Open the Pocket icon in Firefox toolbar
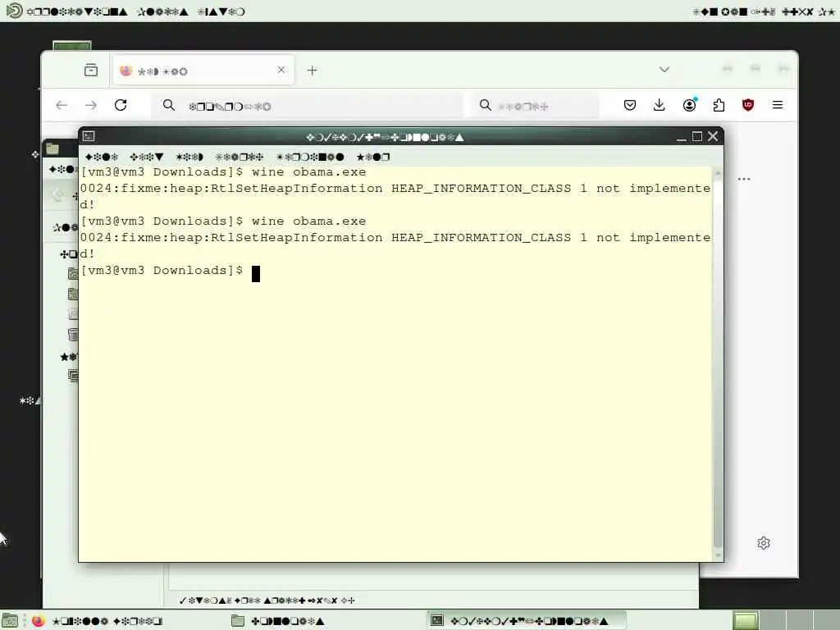 pyautogui.click(x=630, y=105)
